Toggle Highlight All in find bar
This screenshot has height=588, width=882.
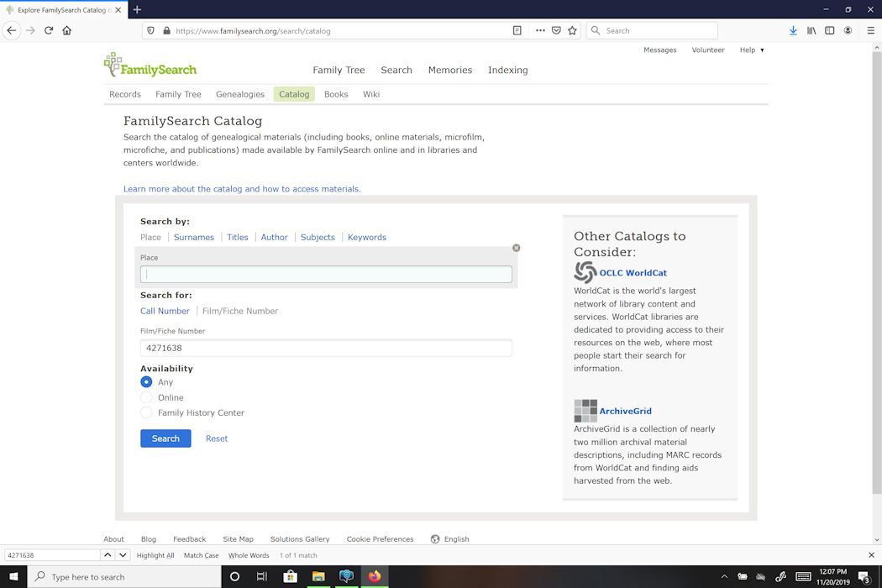[155, 555]
